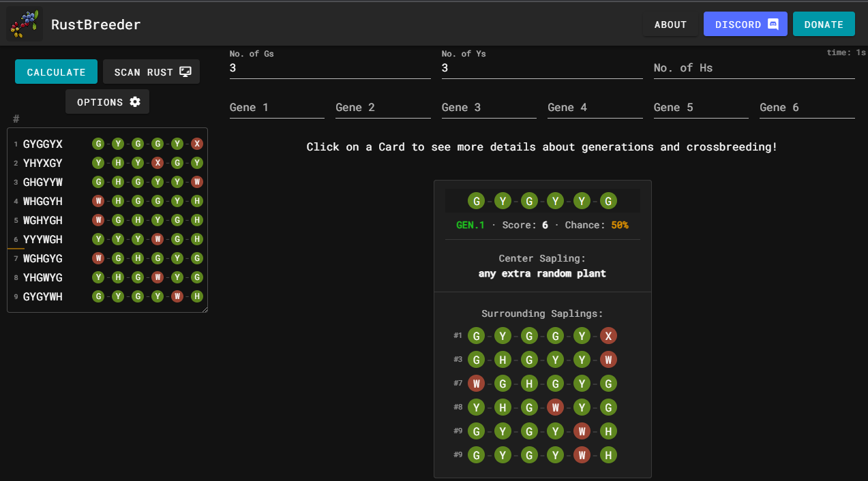Image resolution: width=868 pixels, height=481 pixels.
Task: Click the 'time: 1s' indicator
Action: [846, 52]
